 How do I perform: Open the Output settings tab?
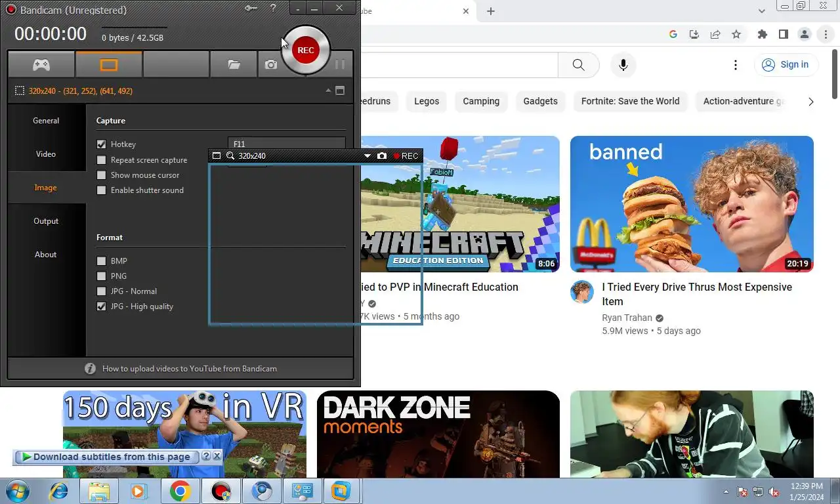pyautogui.click(x=46, y=221)
